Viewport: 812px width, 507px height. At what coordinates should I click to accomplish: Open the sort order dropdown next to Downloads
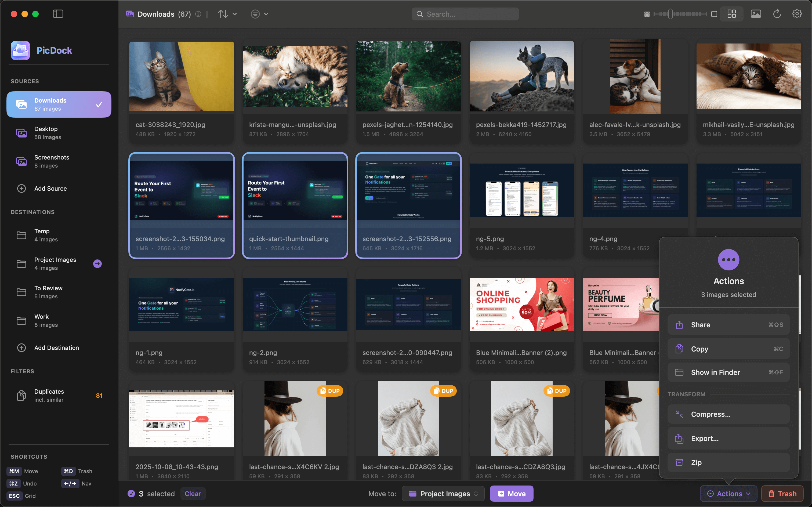227,14
